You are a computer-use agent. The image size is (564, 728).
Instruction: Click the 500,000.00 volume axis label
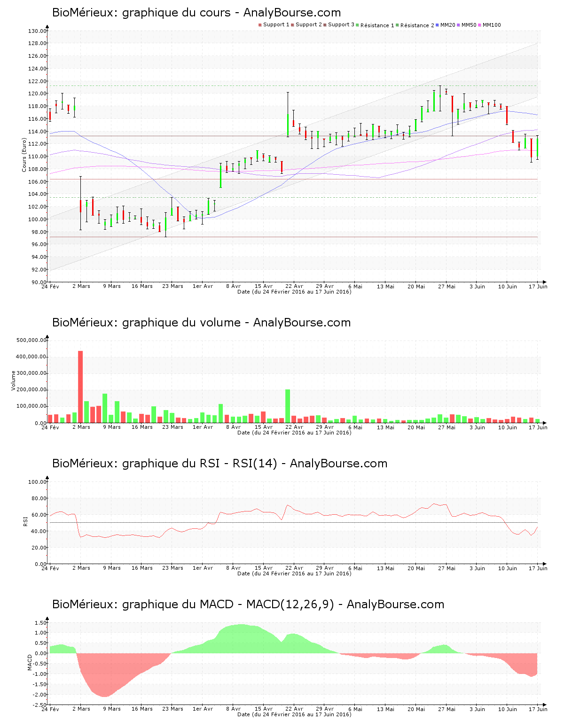point(31,340)
